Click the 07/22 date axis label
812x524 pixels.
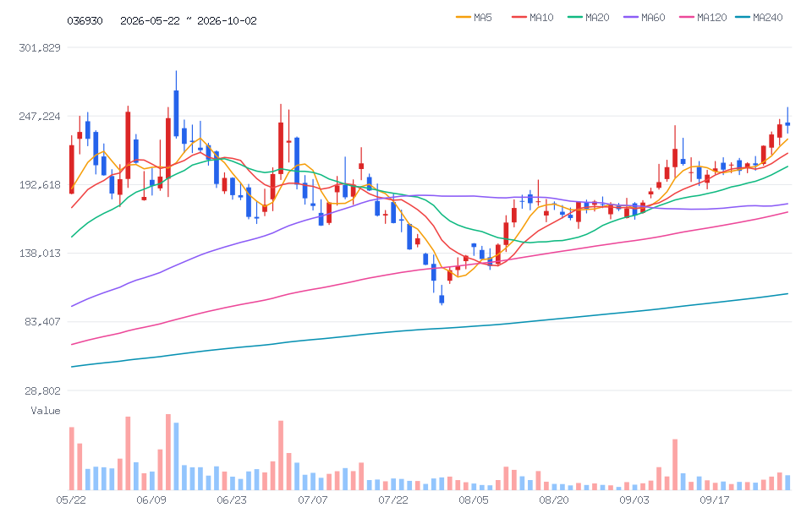tap(393, 500)
